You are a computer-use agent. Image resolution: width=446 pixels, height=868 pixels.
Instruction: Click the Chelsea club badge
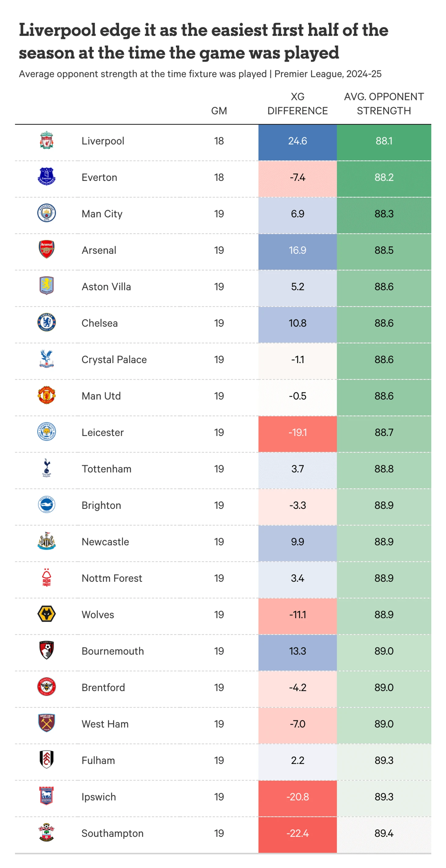coord(46,323)
